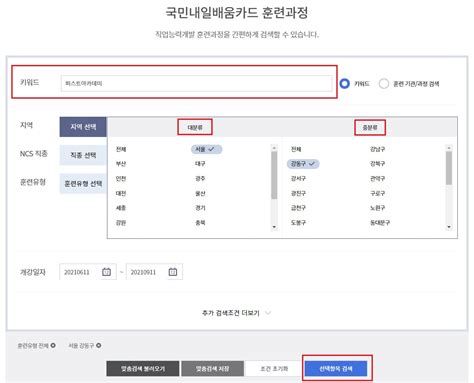Deselect the checked 서울 region chip
Image resolution: width=474 pixels, height=383 pixels.
coord(206,149)
